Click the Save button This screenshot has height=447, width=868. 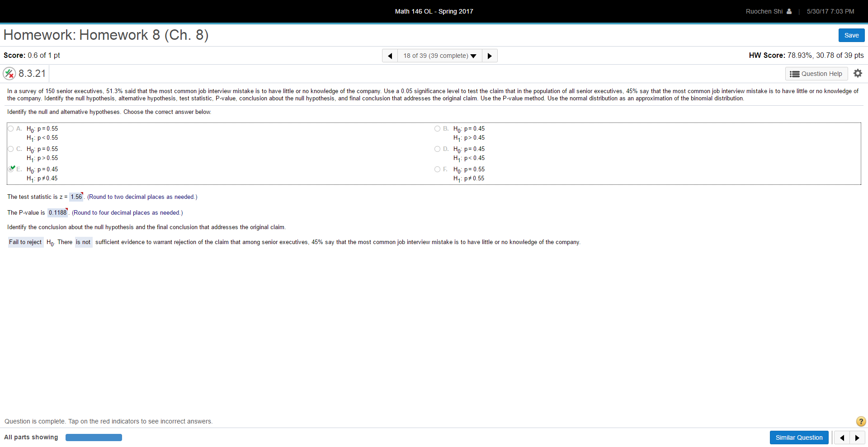pos(851,35)
